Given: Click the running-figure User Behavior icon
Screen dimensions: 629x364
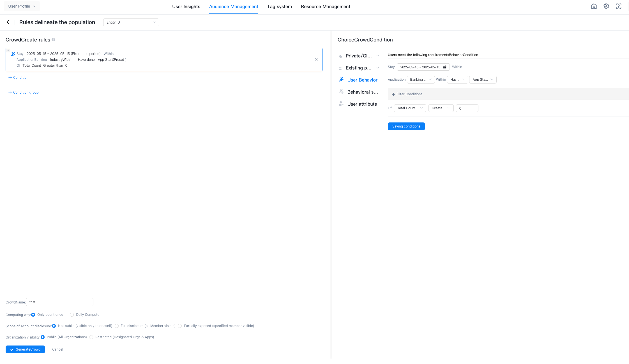Looking at the screenshot, I should point(341,80).
